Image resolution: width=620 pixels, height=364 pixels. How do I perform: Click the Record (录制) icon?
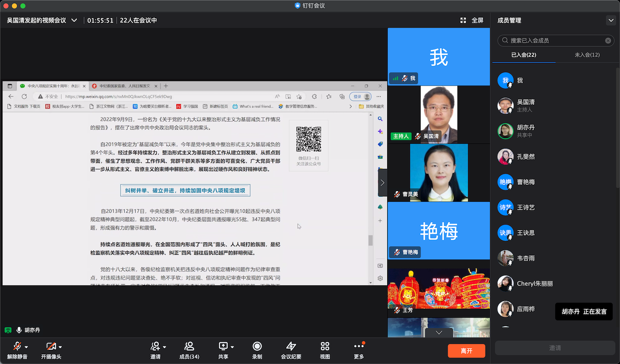(x=257, y=347)
